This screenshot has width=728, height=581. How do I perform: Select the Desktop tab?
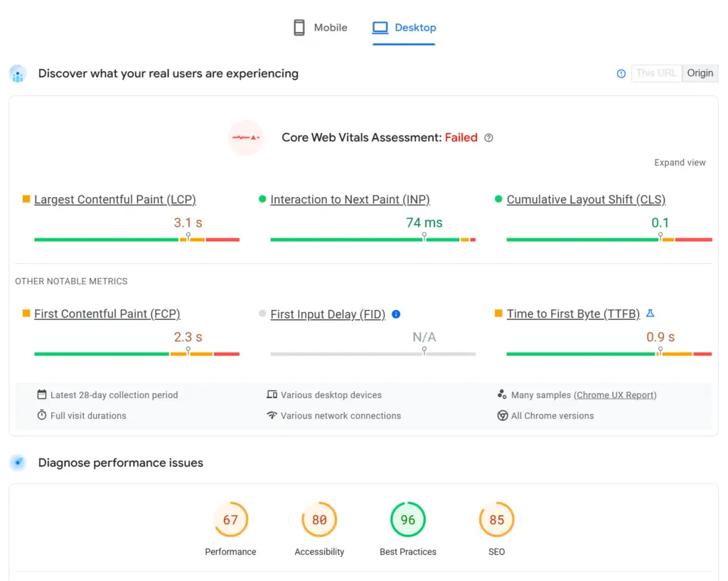[404, 27]
